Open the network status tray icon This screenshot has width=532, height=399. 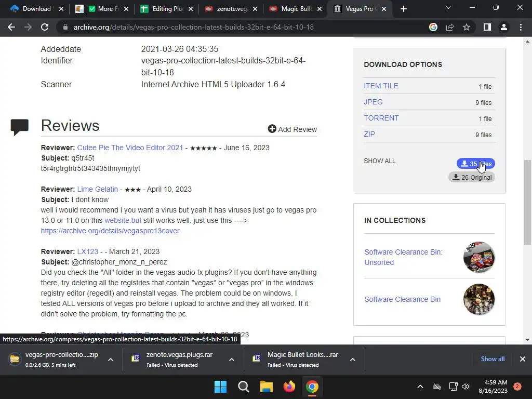(453, 387)
